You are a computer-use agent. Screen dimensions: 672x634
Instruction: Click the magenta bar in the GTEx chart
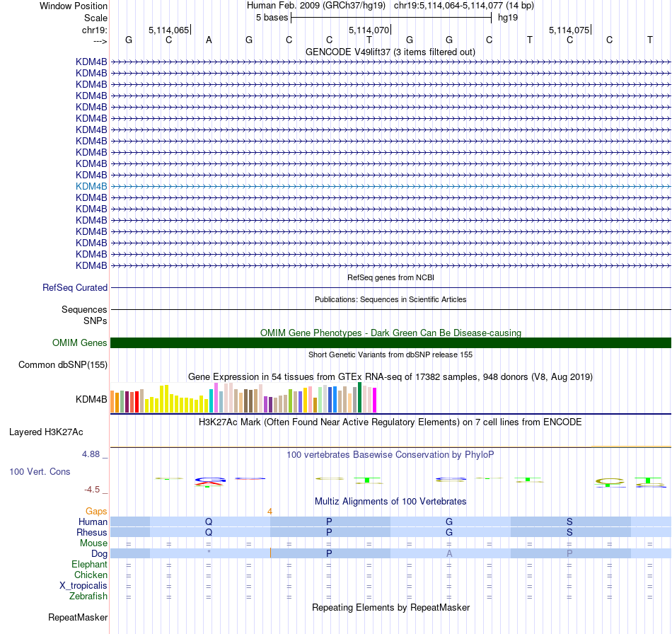coord(374,400)
